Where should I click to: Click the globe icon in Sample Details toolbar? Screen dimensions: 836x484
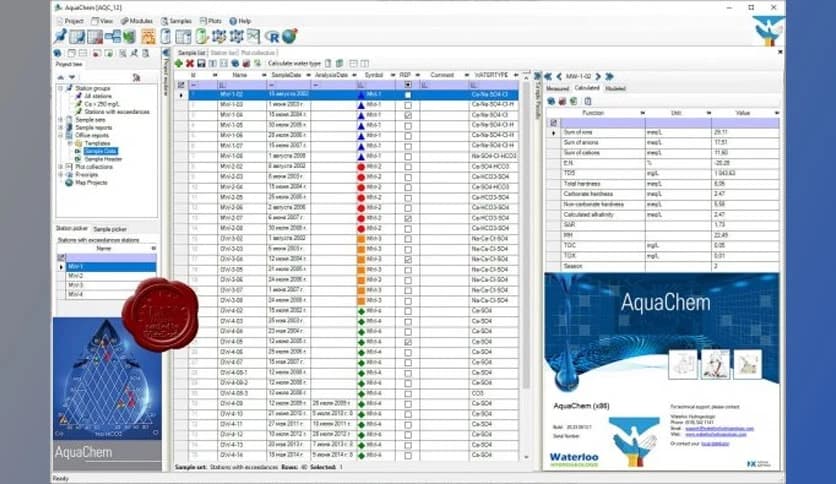point(551,101)
